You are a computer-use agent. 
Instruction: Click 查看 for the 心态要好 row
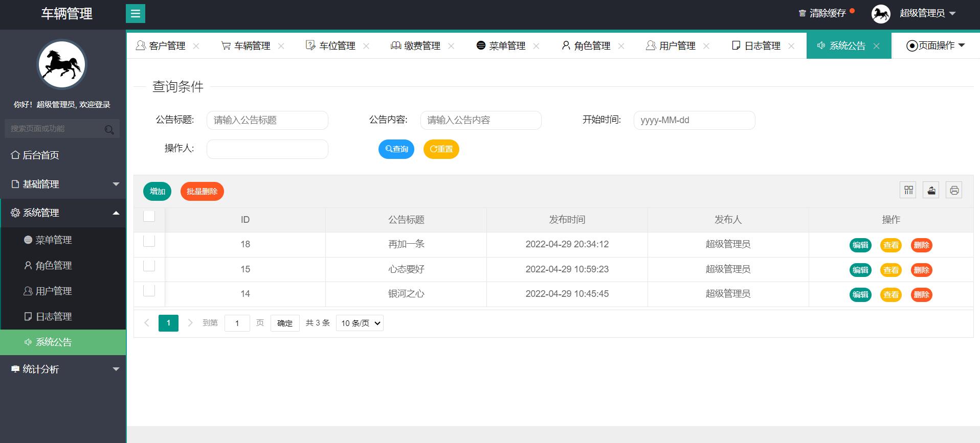click(891, 270)
